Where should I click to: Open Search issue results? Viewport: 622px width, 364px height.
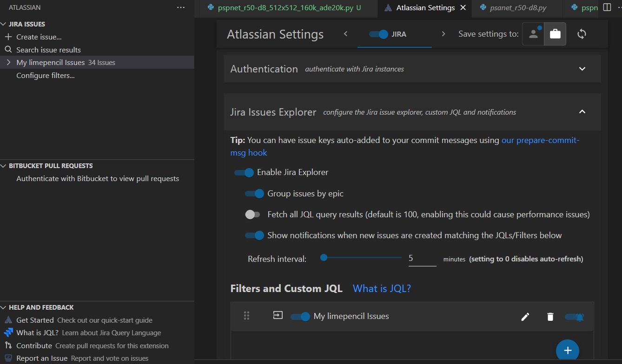[49, 50]
